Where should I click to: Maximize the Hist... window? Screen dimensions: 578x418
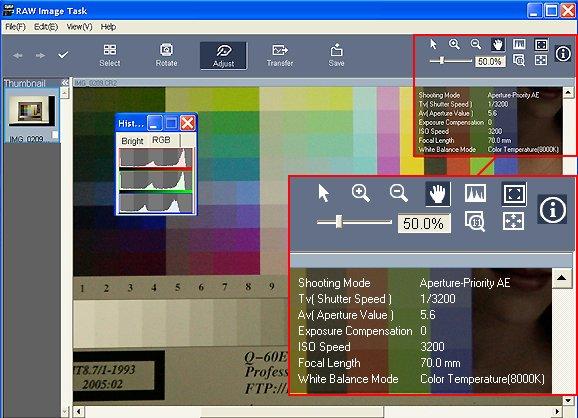(171, 123)
